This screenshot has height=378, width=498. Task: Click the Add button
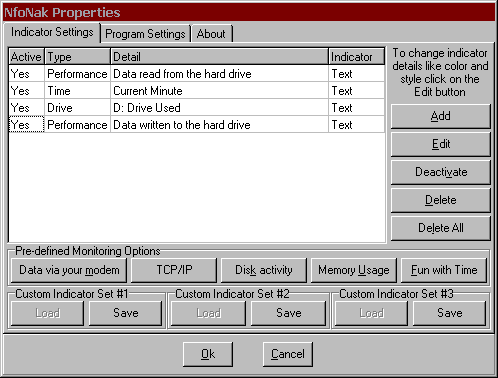click(440, 116)
